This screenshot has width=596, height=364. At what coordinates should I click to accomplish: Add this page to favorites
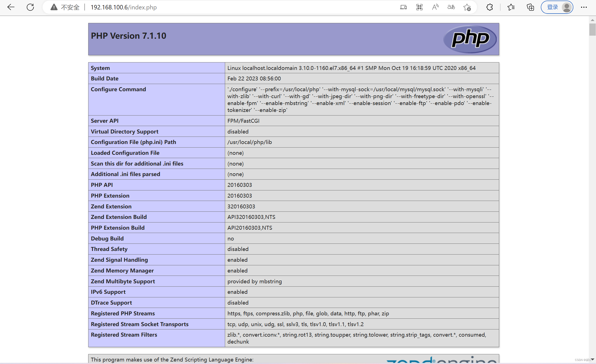tap(467, 7)
